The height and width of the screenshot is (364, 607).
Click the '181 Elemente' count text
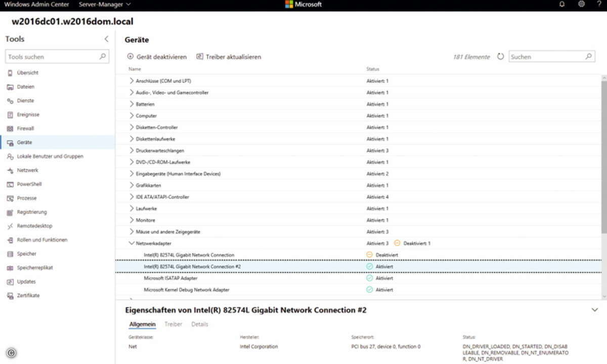coord(471,57)
